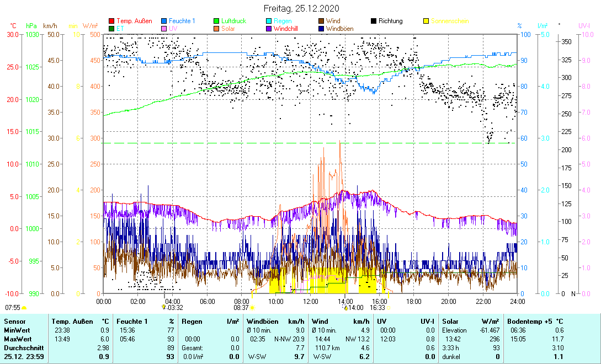Viewport: 601px width, 364px height.
Task: Click the MaxWert row label
Action: (x=17, y=339)
